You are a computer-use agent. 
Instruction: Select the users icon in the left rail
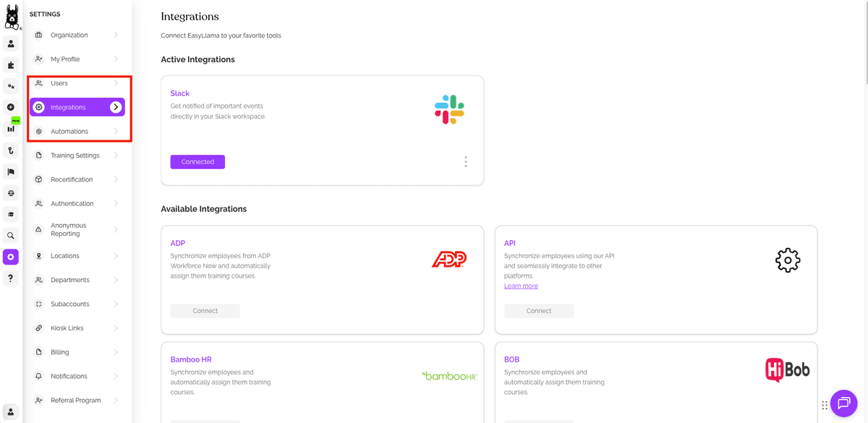click(x=11, y=43)
